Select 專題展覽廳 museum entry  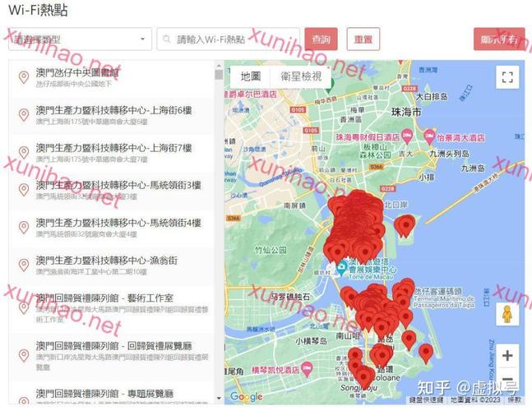(x=112, y=394)
